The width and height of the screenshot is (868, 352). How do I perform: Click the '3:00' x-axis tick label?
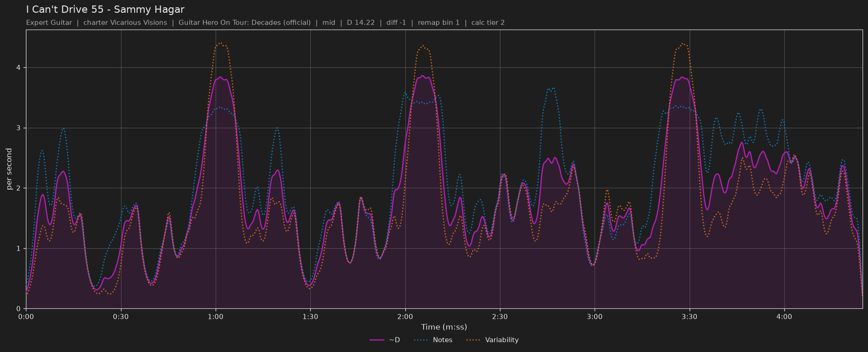tap(595, 317)
